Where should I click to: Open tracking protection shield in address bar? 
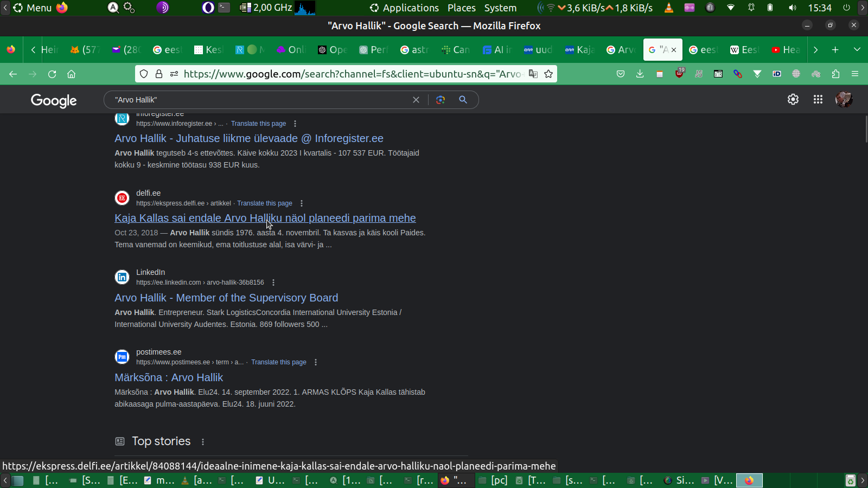coord(144,74)
